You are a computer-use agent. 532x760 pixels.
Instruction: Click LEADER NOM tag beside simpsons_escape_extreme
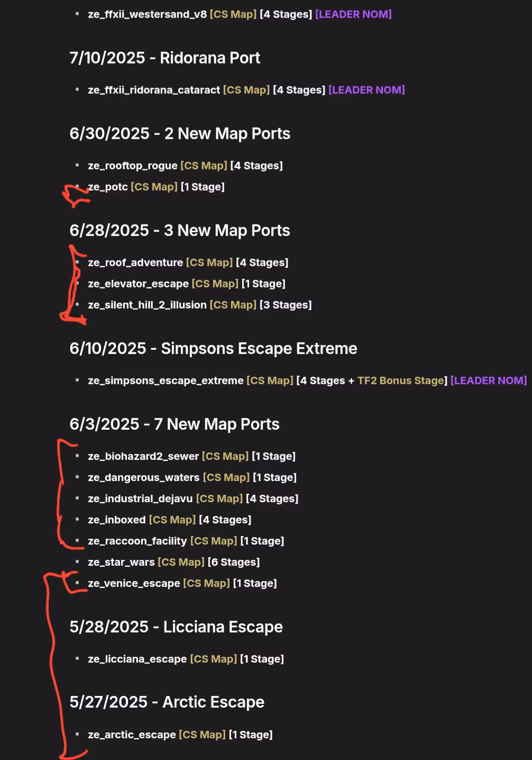tap(489, 381)
